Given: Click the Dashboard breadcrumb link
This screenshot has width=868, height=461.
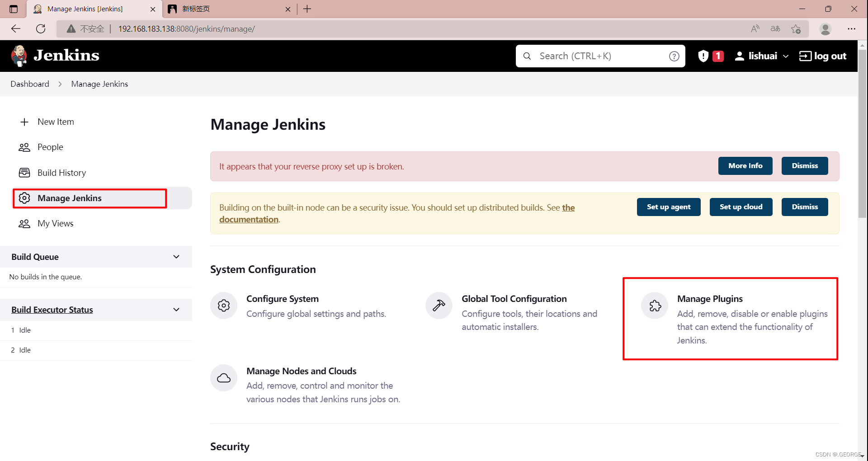Looking at the screenshot, I should [30, 84].
